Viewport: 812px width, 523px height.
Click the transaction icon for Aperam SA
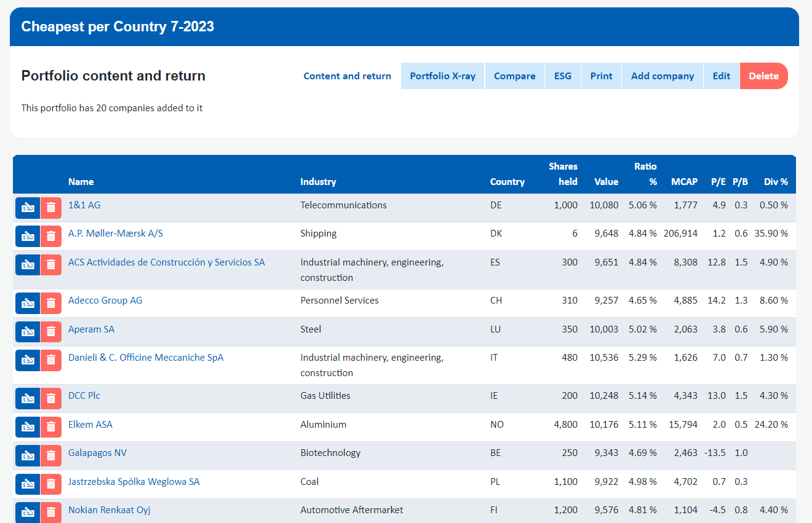pos(28,332)
